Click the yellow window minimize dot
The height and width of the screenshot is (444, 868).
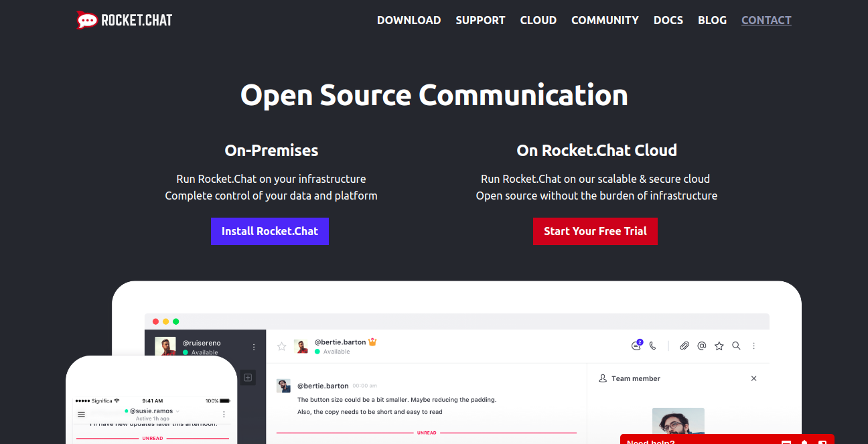166,321
